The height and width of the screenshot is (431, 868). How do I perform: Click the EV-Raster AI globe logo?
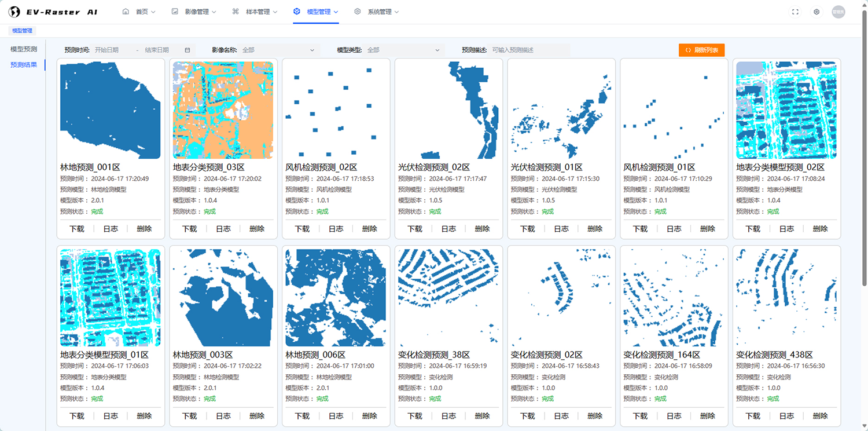[x=14, y=12]
